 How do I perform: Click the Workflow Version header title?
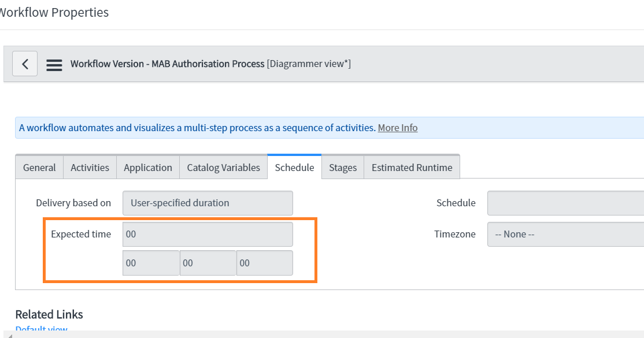(167, 64)
